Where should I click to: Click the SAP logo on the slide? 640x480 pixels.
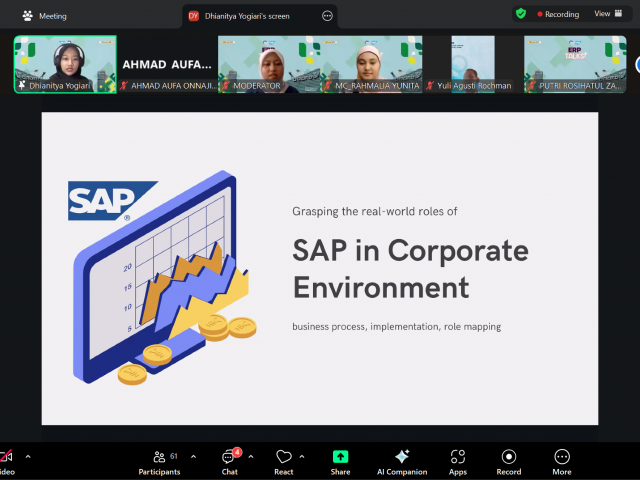point(113,201)
